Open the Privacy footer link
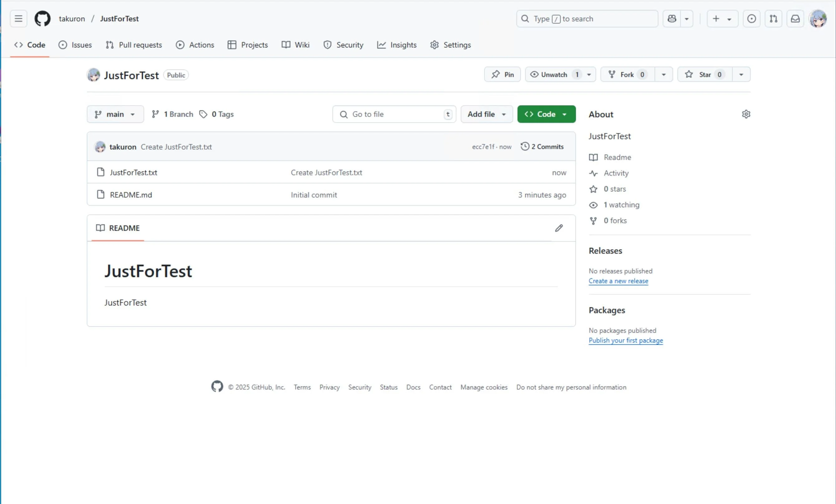Screen dimensions: 836x504 point(329,387)
